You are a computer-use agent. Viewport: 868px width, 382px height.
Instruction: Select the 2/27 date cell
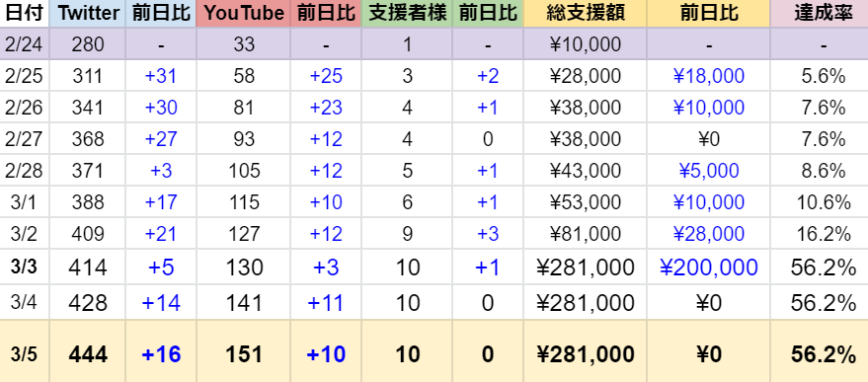(24, 138)
